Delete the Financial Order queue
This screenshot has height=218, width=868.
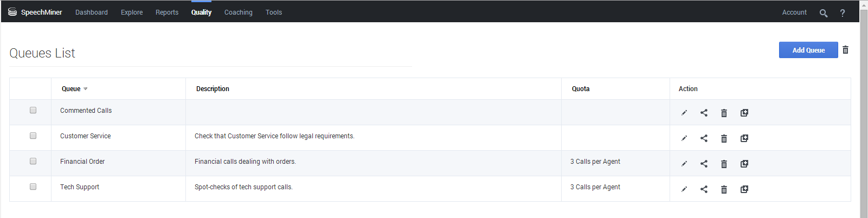coord(724,164)
